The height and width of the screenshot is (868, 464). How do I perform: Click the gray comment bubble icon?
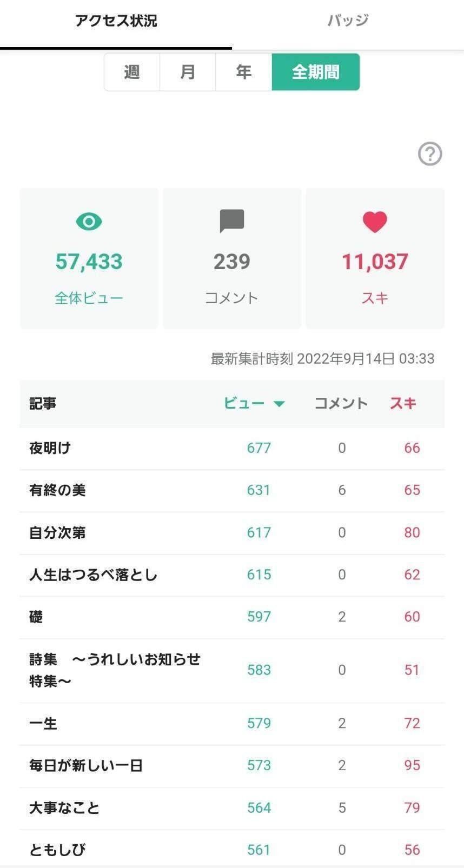coord(232,222)
